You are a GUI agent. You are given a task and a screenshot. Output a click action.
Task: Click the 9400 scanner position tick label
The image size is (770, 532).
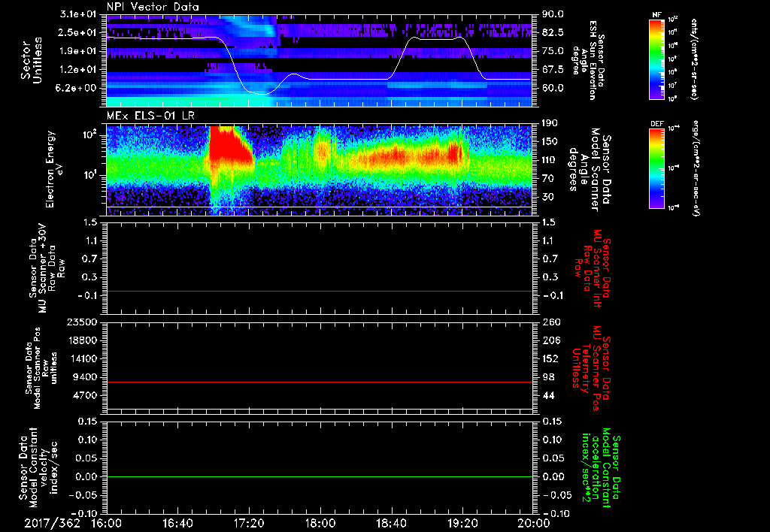(x=86, y=377)
